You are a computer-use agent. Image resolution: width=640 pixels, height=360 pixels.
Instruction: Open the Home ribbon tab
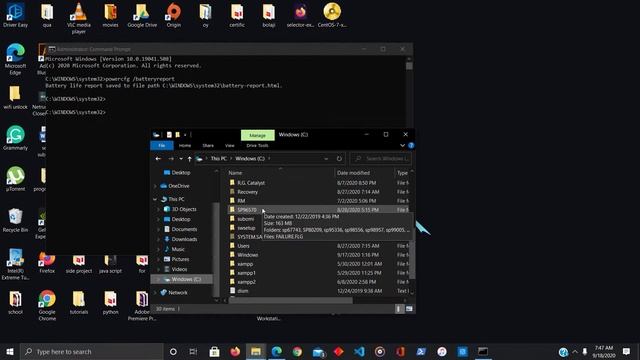pyautogui.click(x=185, y=146)
